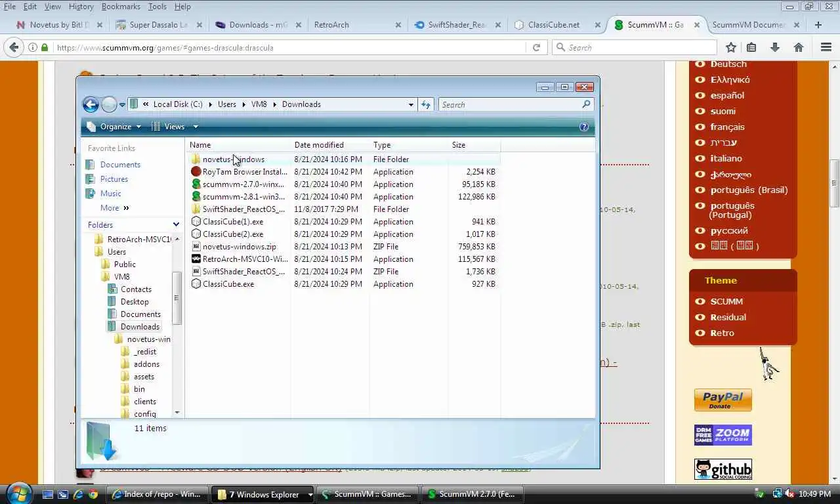Select Desktop folder in tree
840x504 pixels.
pyautogui.click(x=135, y=302)
